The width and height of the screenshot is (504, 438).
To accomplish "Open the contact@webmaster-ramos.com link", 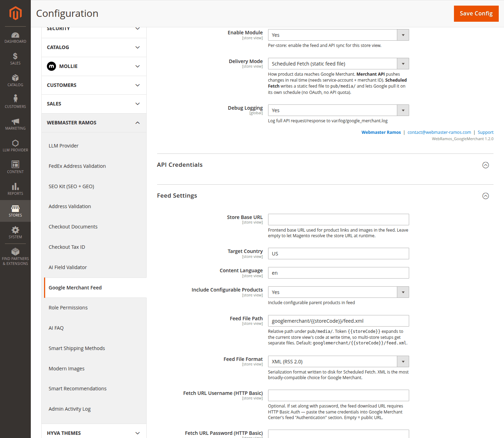I will [x=439, y=132].
